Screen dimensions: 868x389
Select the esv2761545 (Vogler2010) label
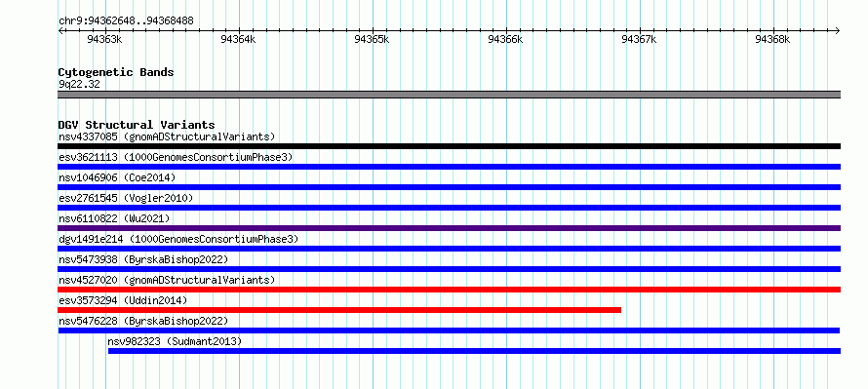pos(126,198)
